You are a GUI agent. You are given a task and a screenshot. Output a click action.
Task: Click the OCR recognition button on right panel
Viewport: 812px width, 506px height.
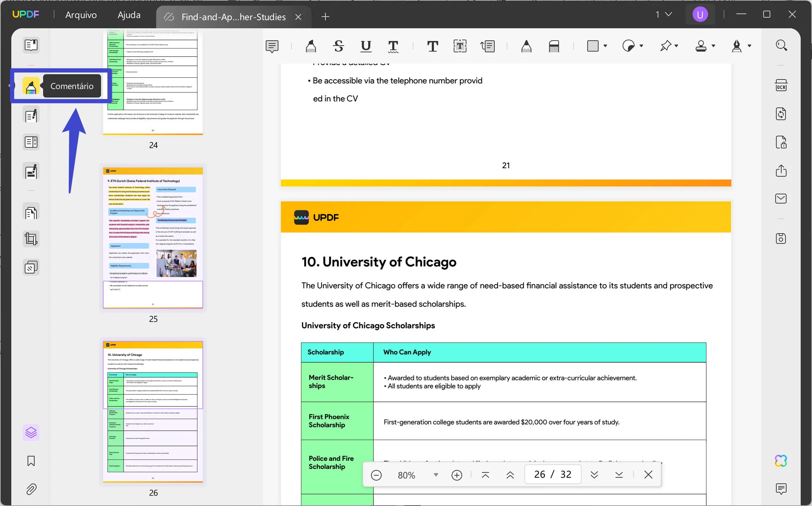click(781, 86)
